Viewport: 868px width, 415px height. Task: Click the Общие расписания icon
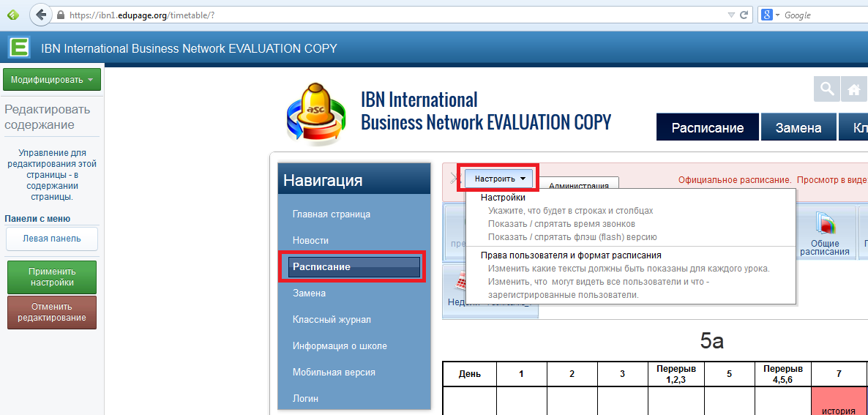pos(824,233)
